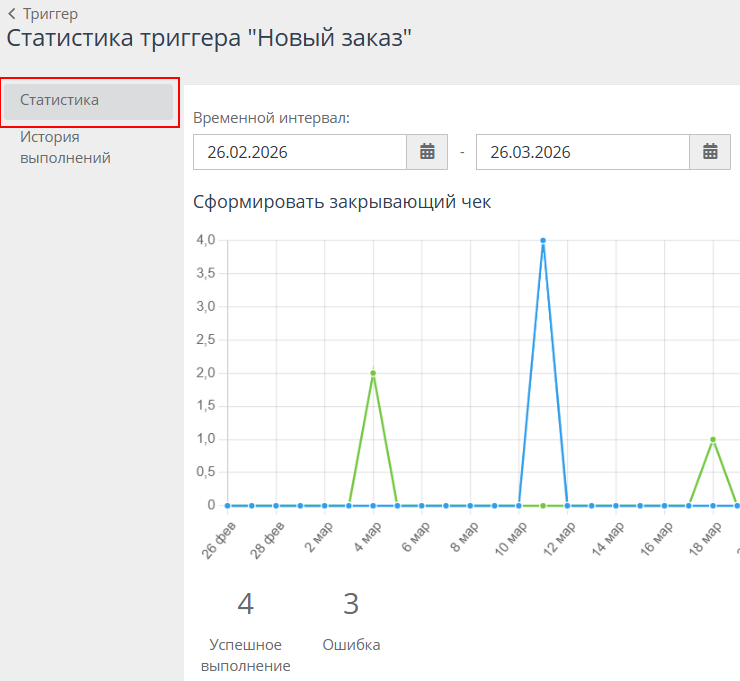The height and width of the screenshot is (681, 740).
Task: Open calendar picker for the start date
Action: [427, 152]
